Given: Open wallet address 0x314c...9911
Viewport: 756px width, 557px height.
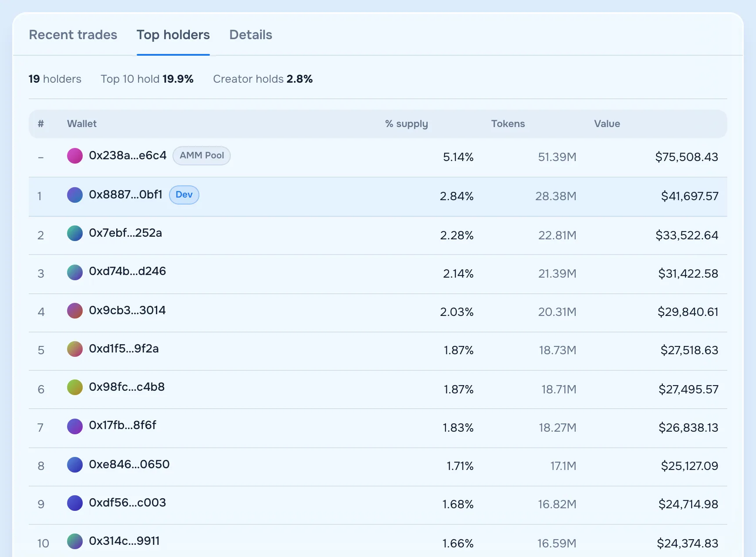Looking at the screenshot, I should (124, 541).
